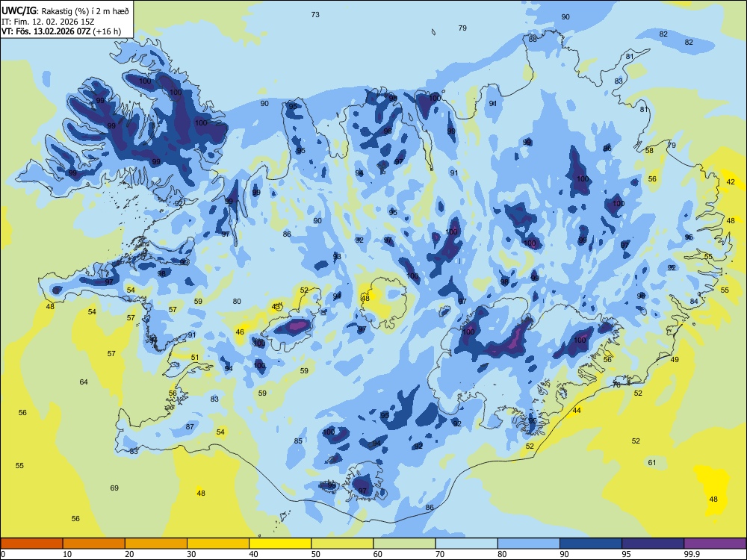Select the 10–20 orange legend color band

coord(94,544)
